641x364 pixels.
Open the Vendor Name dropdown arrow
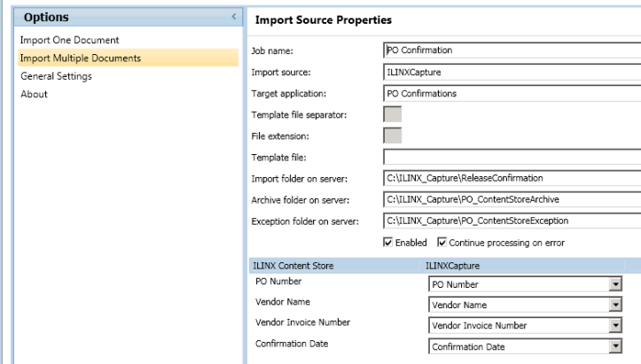(x=614, y=306)
